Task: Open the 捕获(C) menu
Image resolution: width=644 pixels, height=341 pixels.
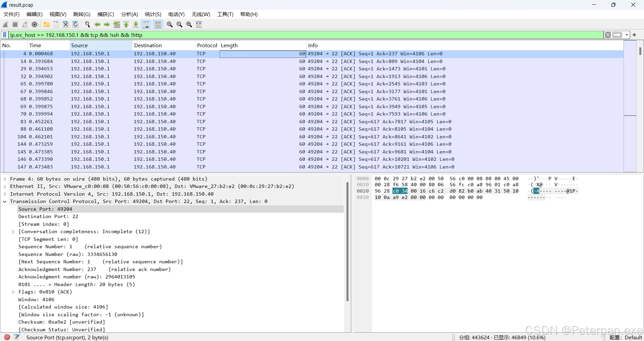Action: (x=106, y=14)
